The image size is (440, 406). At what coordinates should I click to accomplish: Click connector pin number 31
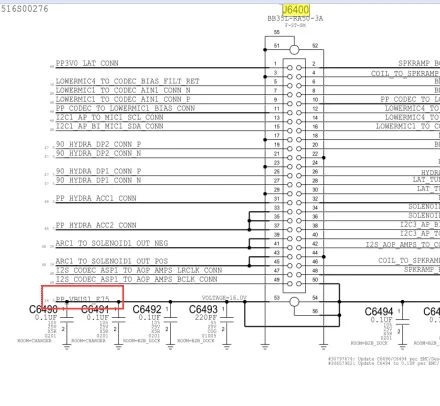coord(277,199)
